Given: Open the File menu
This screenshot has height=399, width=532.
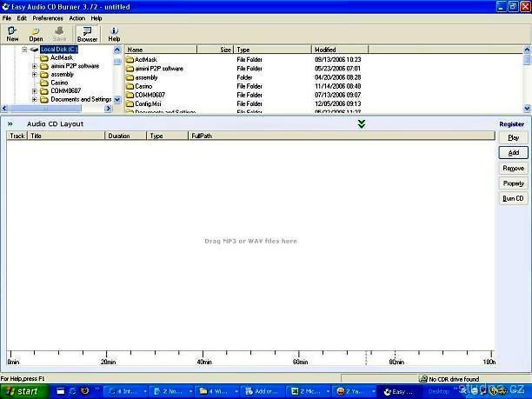Looking at the screenshot, I should (7, 17).
